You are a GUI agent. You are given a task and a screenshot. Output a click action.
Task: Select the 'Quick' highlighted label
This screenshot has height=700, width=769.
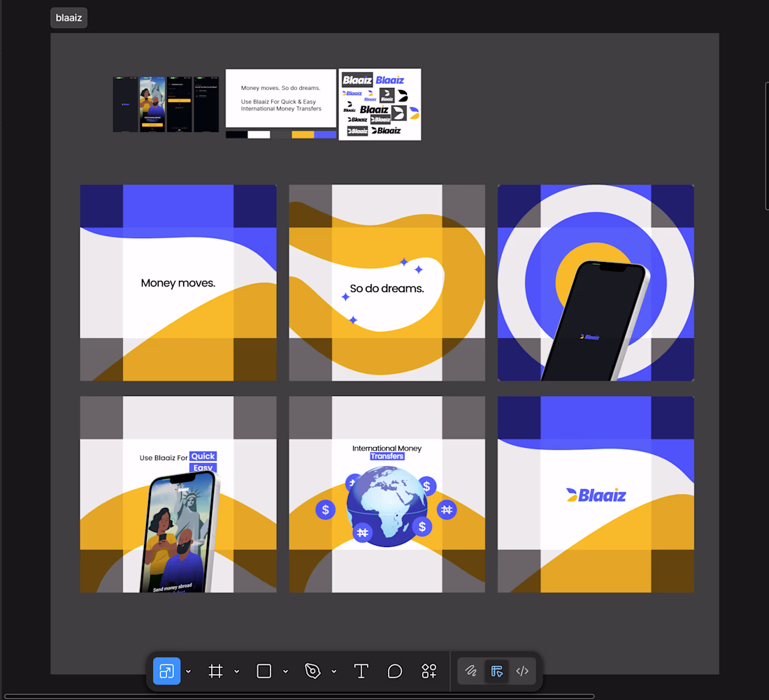coord(203,456)
